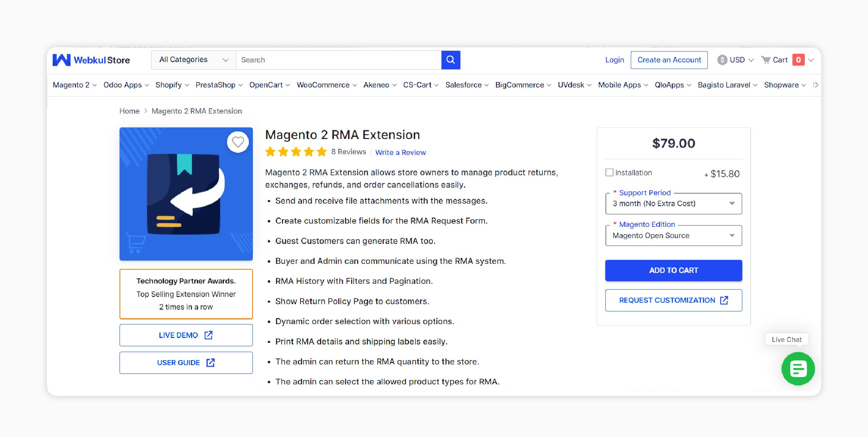Click the Magento 2 RMA Extension breadcrumb
Viewport: 868px width, 437px height.
[197, 111]
